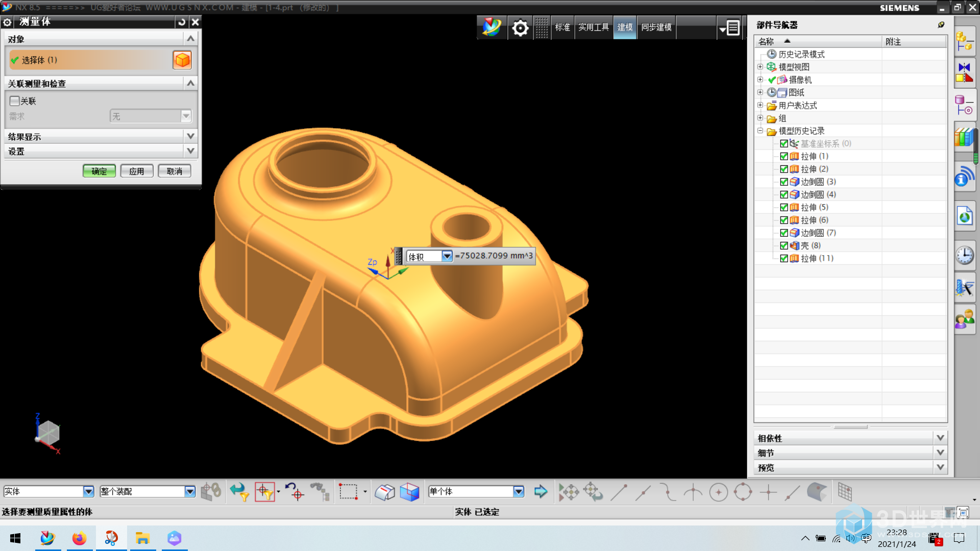
Task: Open Assembly Navigator in resource bar
Action: click(964, 41)
